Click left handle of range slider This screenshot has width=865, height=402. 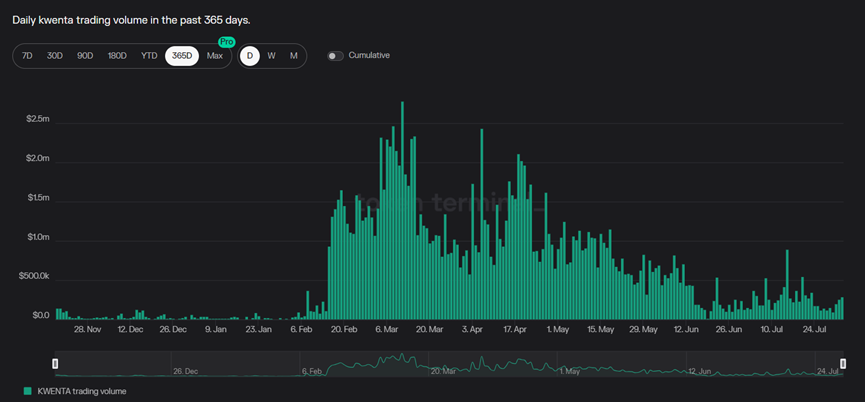[56, 364]
